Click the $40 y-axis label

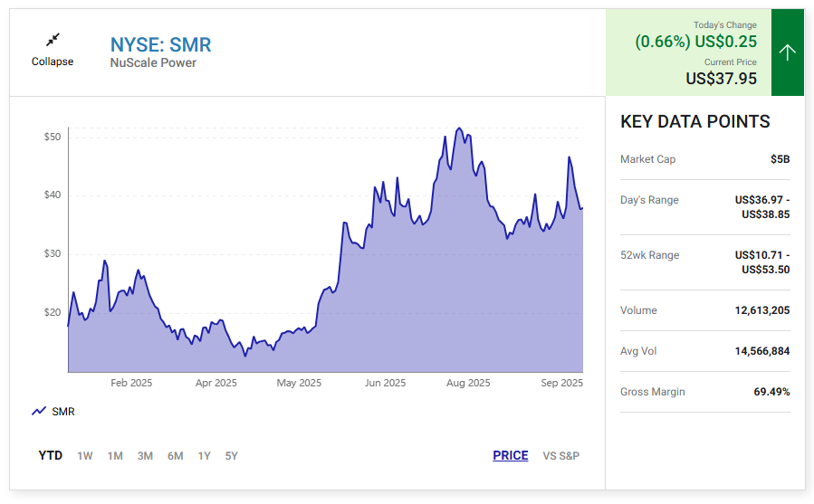(x=53, y=195)
